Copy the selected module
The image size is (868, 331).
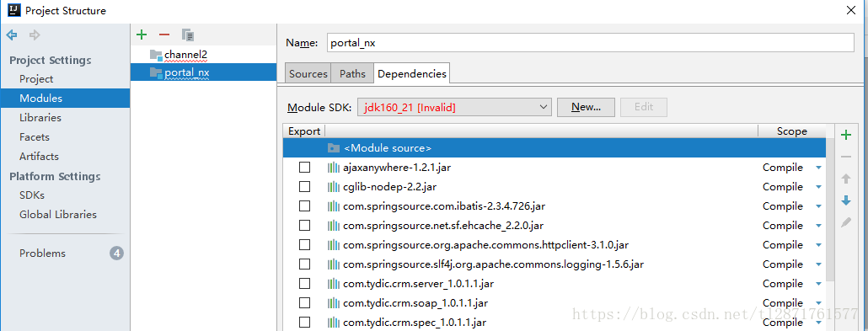tap(188, 35)
